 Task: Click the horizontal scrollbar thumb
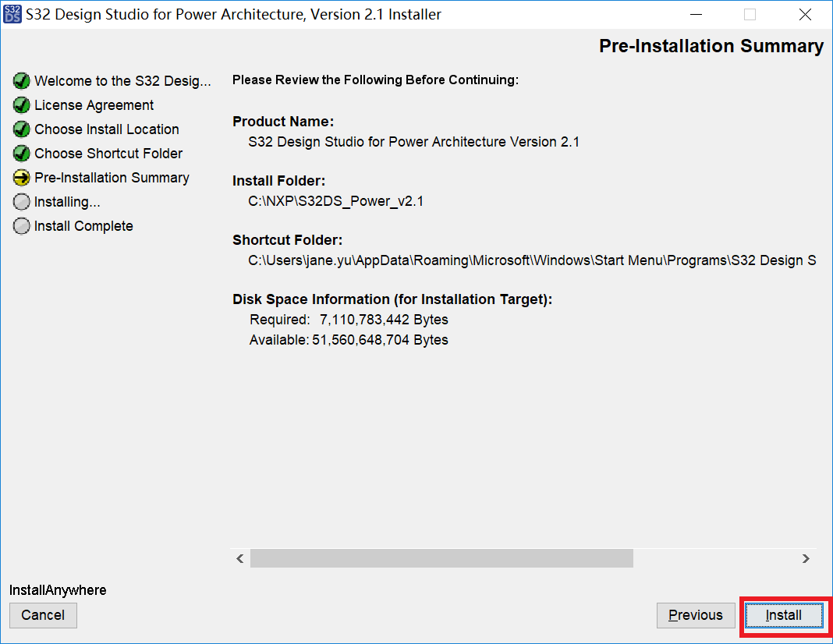[x=441, y=558]
